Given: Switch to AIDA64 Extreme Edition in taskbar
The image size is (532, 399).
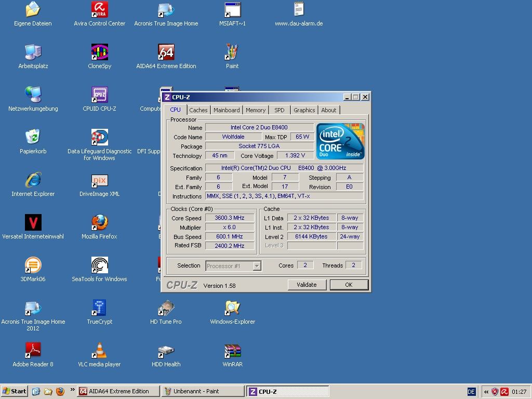Looking at the screenshot, I should (118, 391).
